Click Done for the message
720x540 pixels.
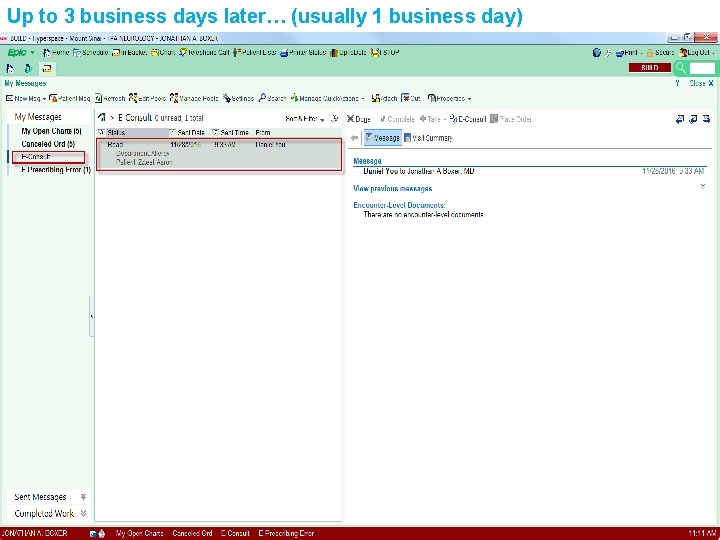[359, 119]
